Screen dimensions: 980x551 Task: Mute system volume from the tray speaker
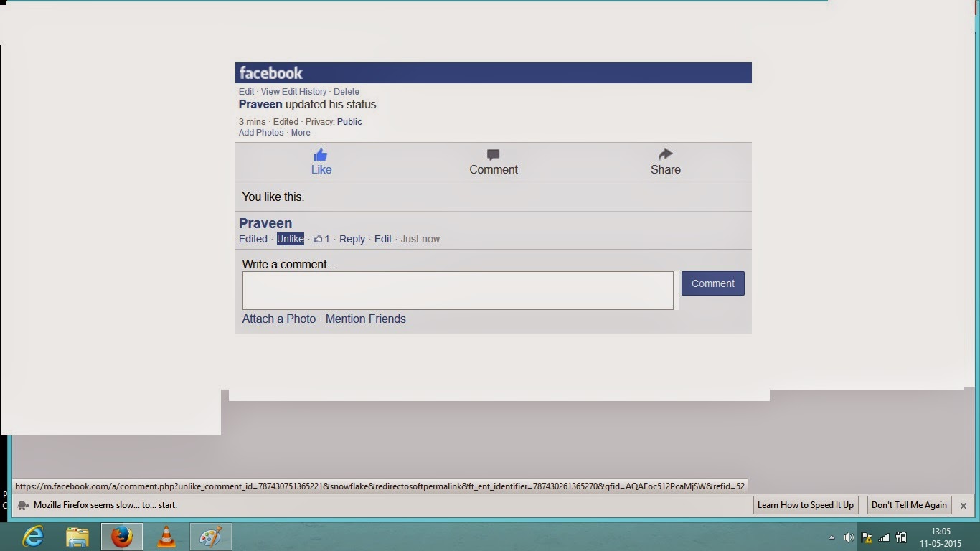[850, 537]
